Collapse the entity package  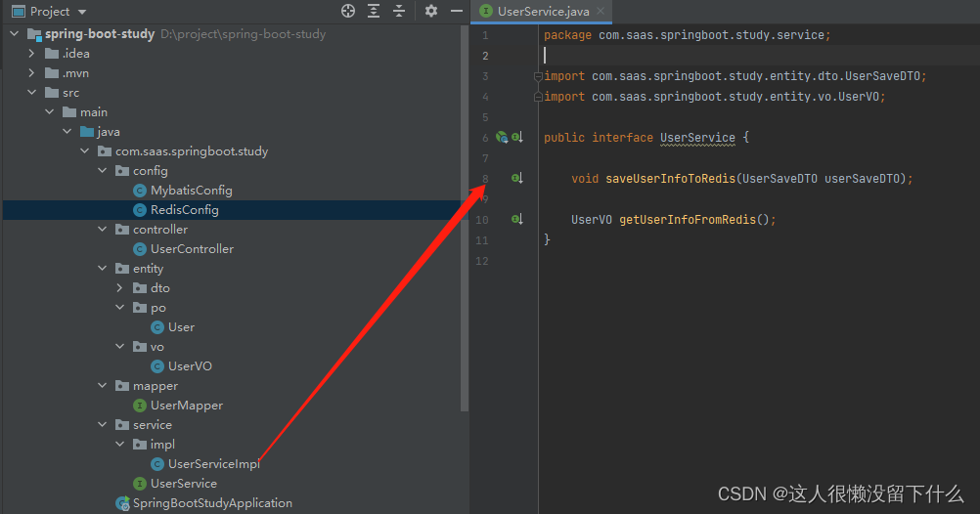pyautogui.click(x=102, y=269)
